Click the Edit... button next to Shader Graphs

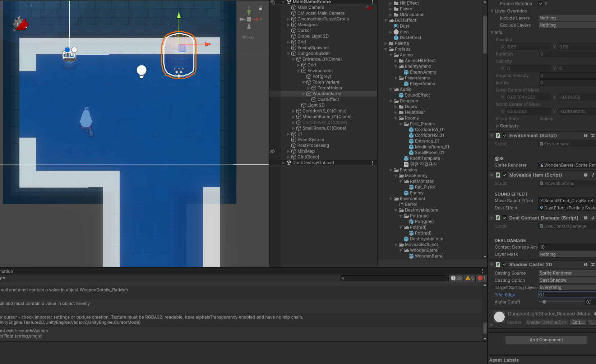[578, 322]
